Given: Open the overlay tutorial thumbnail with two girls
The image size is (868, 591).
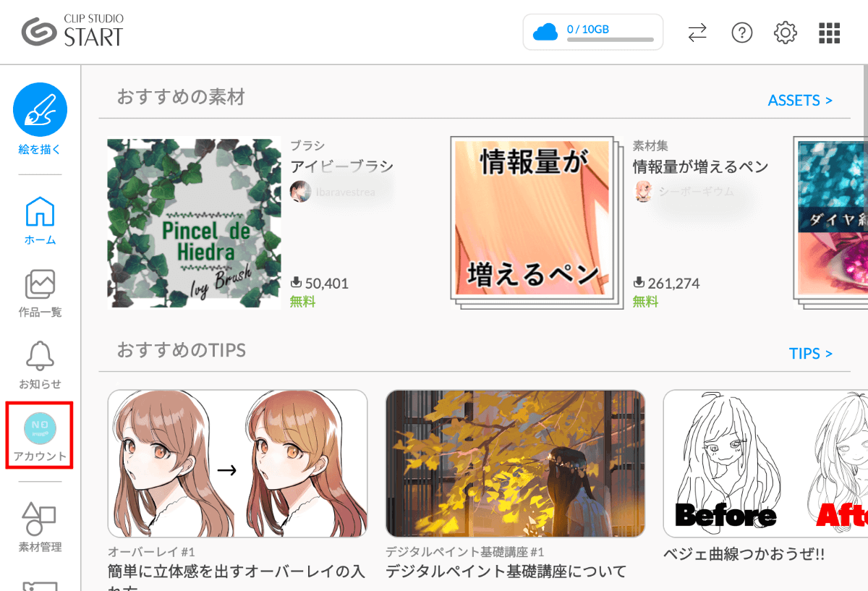Looking at the screenshot, I should coord(237,464).
